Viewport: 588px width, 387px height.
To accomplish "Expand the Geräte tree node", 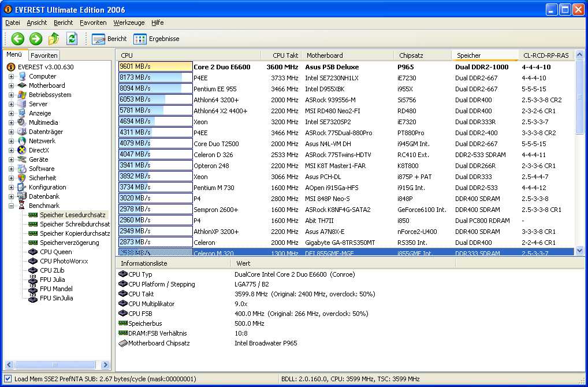I will (11, 159).
